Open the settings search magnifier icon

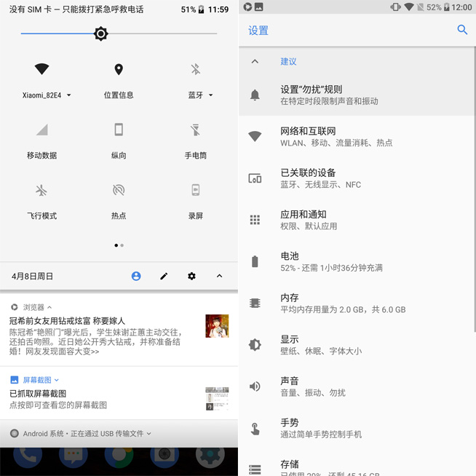tap(462, 30)
